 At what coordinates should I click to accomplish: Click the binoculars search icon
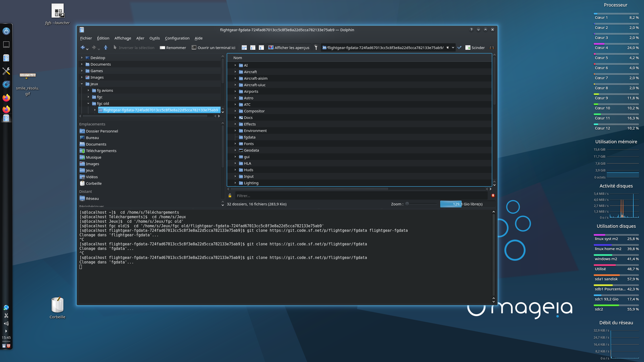(x=492, y=48)
